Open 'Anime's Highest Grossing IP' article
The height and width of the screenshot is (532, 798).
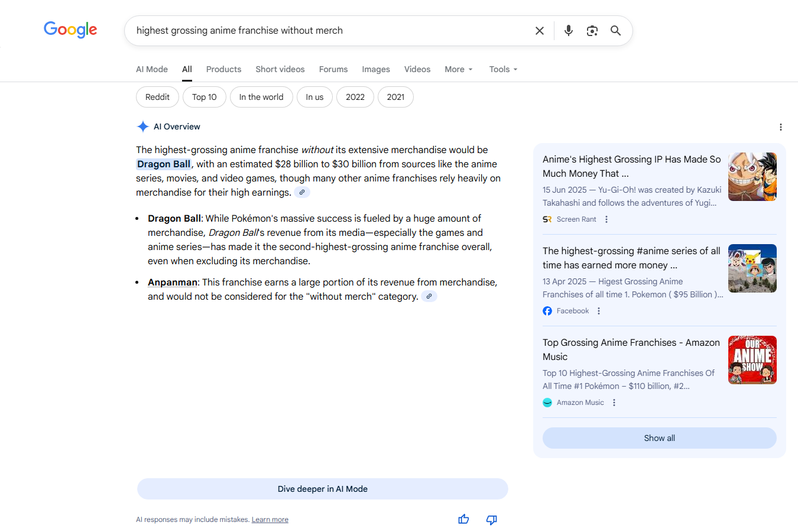(x=632, y=166)
